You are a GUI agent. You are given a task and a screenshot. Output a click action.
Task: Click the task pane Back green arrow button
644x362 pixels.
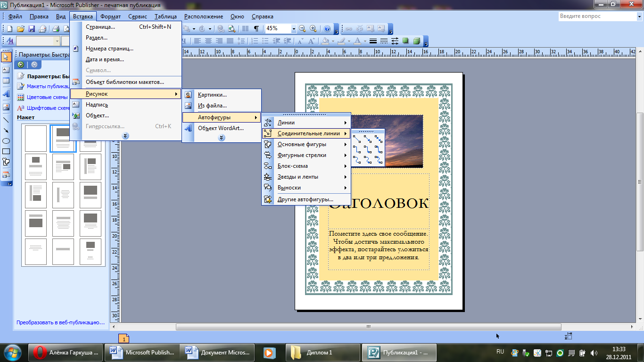pos(21,65)
